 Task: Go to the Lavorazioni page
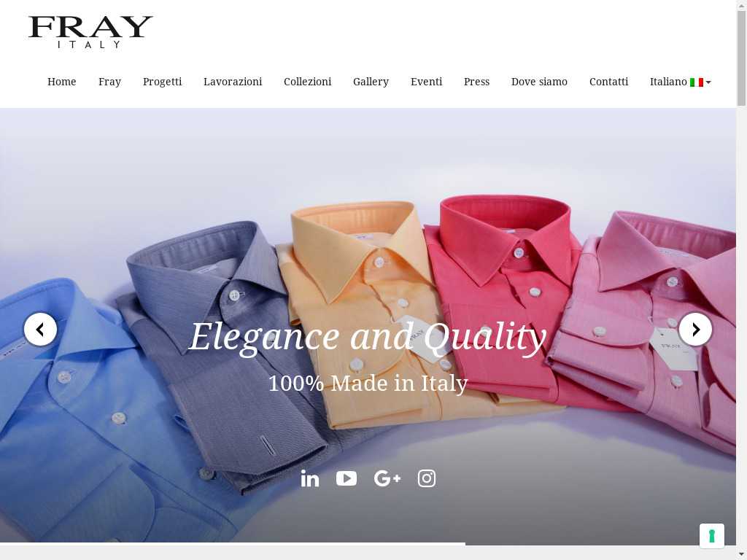point(233,82)
